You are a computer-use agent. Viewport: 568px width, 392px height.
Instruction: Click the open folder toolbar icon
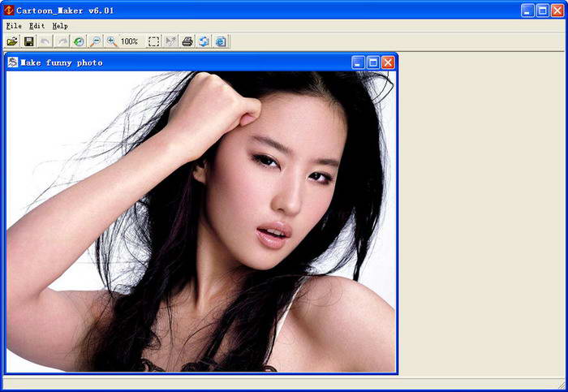click(x=12, y=41)
